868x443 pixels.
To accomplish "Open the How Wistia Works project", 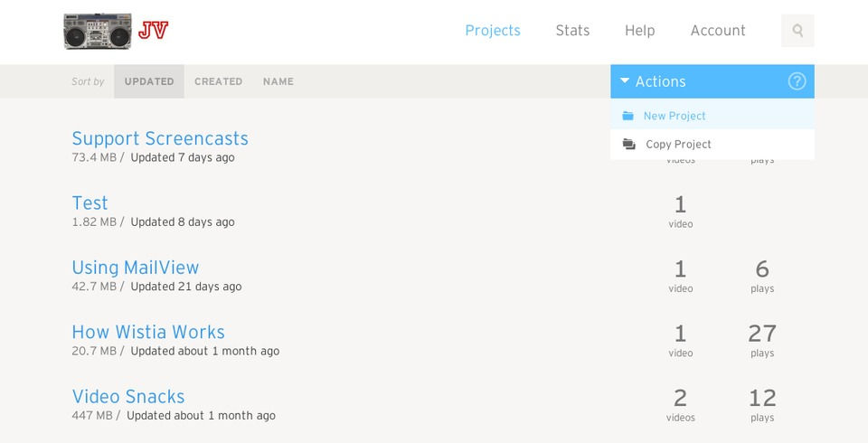I will pos(148,332).
